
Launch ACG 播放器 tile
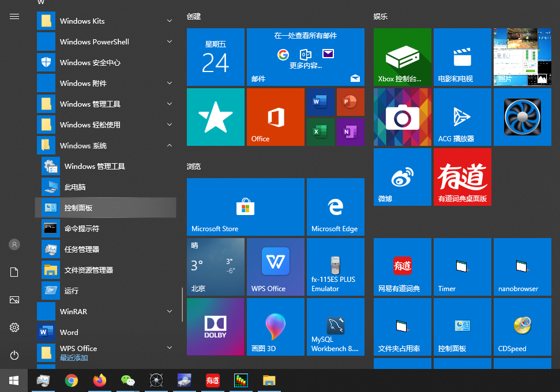click(x=463, y=117)
